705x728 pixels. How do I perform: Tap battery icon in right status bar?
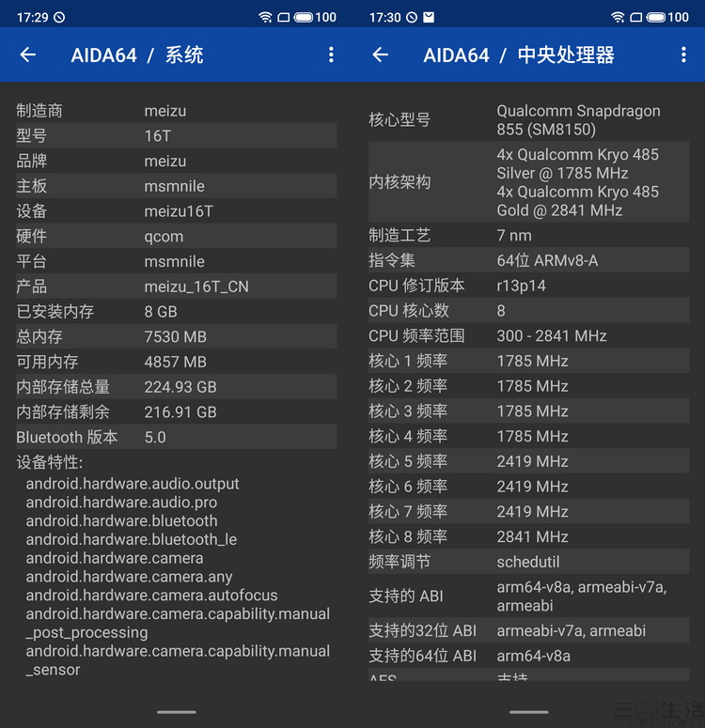coord(656,18)
